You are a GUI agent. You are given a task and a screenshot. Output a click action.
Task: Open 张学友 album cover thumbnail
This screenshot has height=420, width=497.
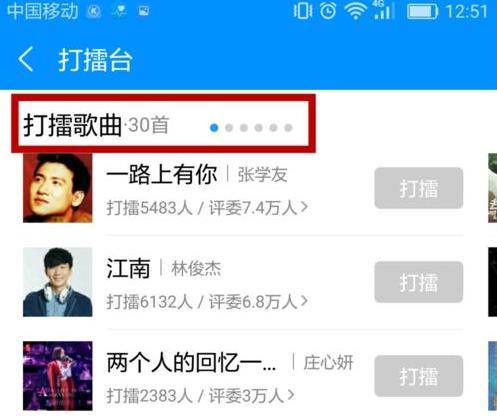coord(58,188)
